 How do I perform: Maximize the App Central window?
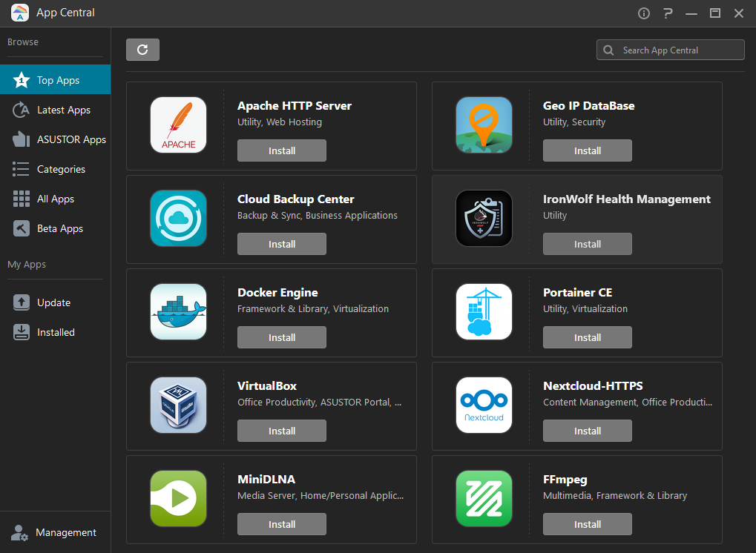pos(715,13)
